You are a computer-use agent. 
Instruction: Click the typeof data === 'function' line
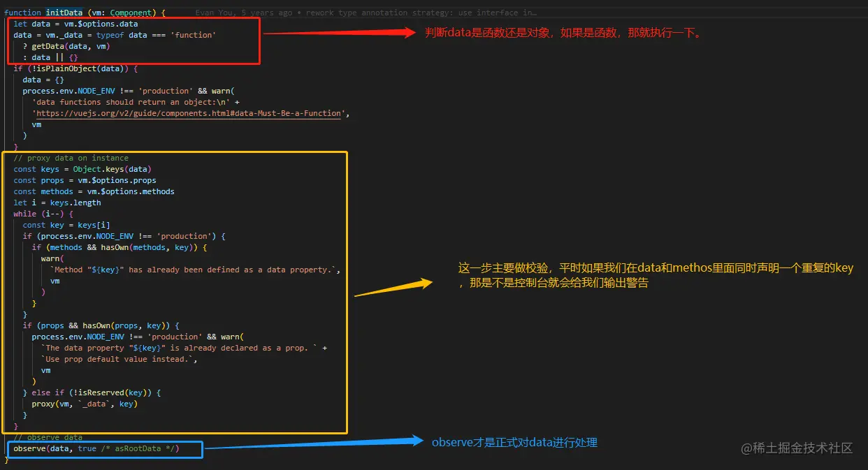pyautogui.click(x=115, y=35)
